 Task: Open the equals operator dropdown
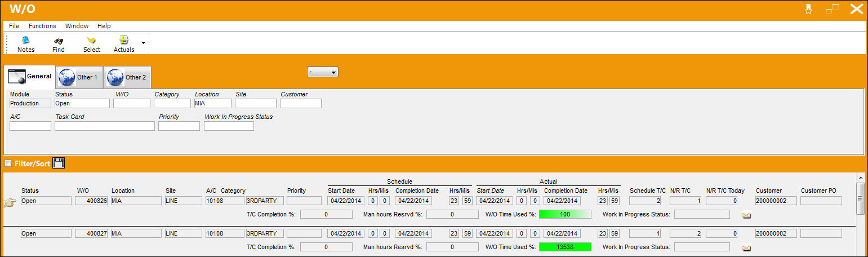pyautogui.click(x=322, y=72)
